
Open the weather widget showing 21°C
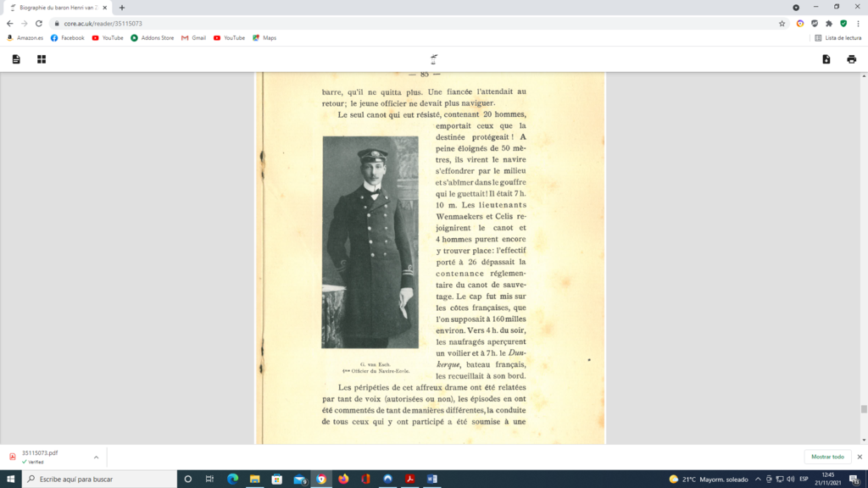(708, 480)
